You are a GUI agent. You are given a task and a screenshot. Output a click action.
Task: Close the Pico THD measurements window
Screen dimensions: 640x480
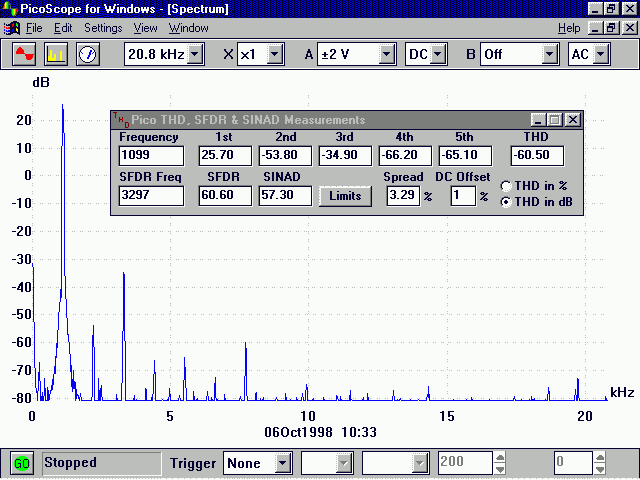(573, 120)
